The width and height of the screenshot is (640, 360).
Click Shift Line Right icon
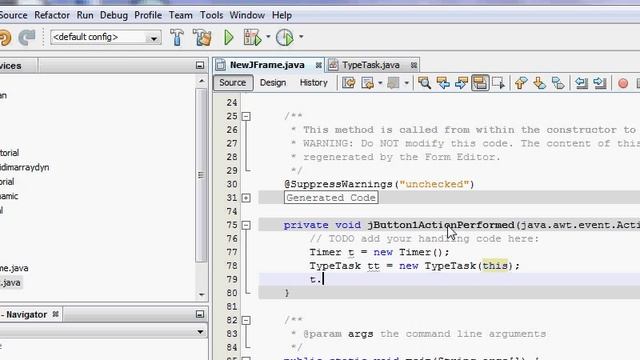point(600,83)
